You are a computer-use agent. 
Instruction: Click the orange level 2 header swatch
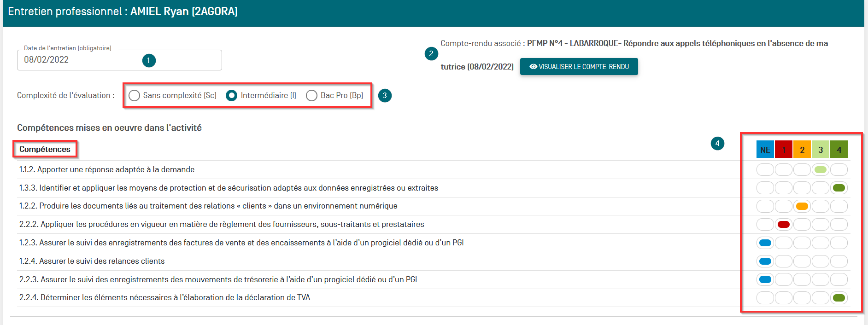point(802,150)
